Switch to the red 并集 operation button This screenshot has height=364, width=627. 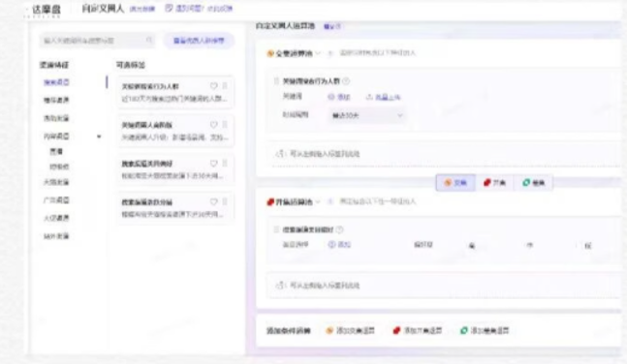tap(494, 183)
